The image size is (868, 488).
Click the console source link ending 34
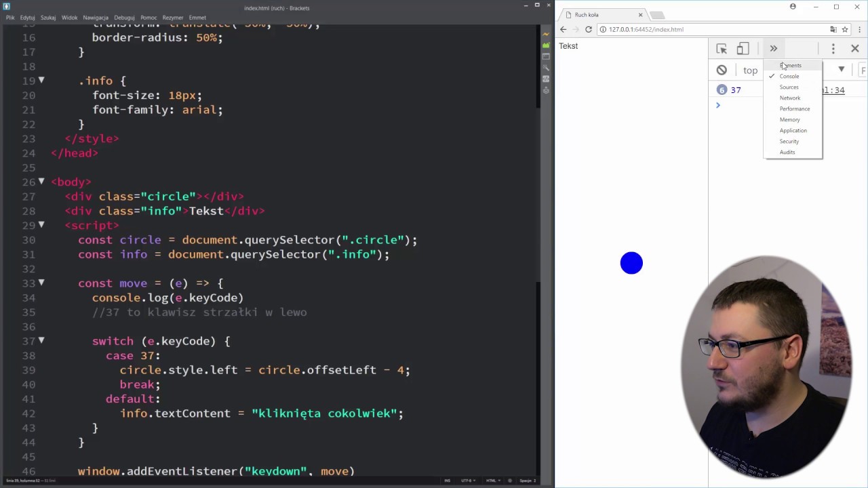point(833,90)
